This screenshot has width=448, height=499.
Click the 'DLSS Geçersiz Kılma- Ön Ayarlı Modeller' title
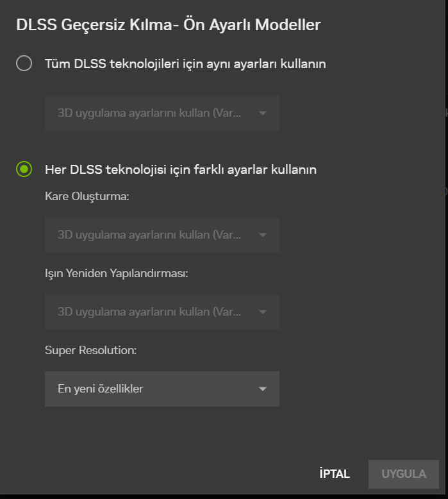(x=168, y=25)
